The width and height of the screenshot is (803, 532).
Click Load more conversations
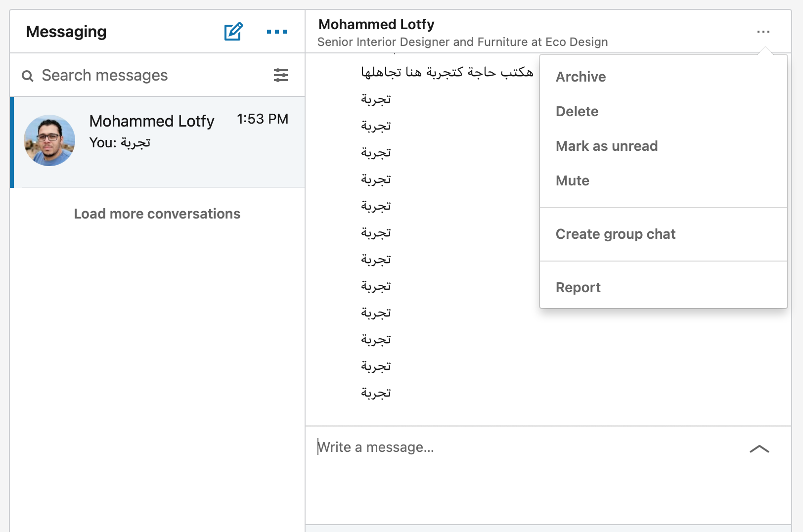click(157, 214)
